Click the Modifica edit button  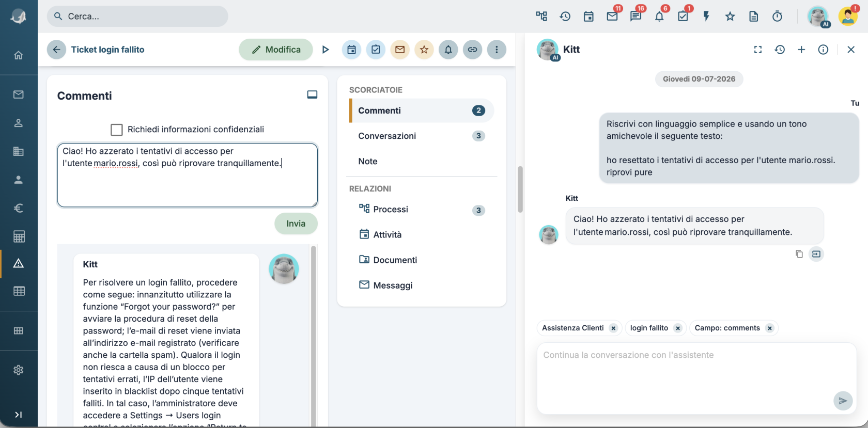click(276, 50)
